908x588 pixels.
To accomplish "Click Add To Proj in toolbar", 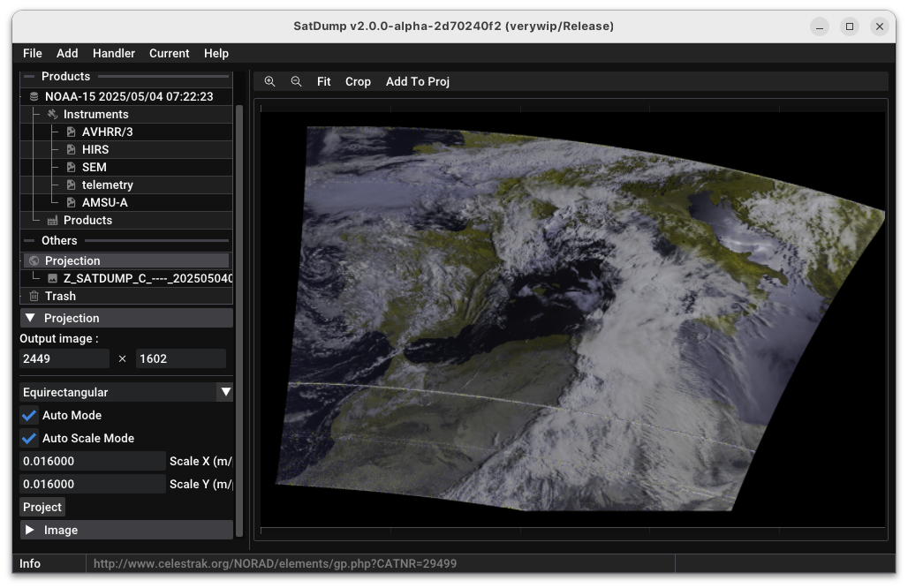I will [x=418, y=81].
